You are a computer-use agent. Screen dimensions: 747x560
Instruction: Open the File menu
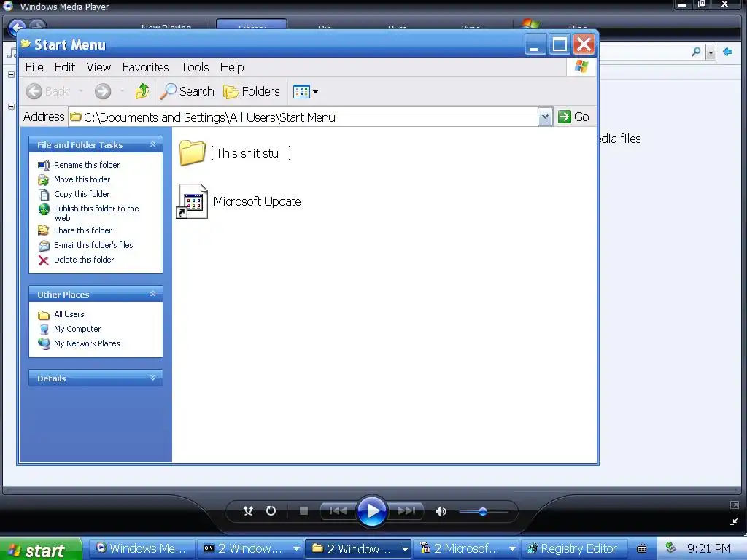(34, 67)
